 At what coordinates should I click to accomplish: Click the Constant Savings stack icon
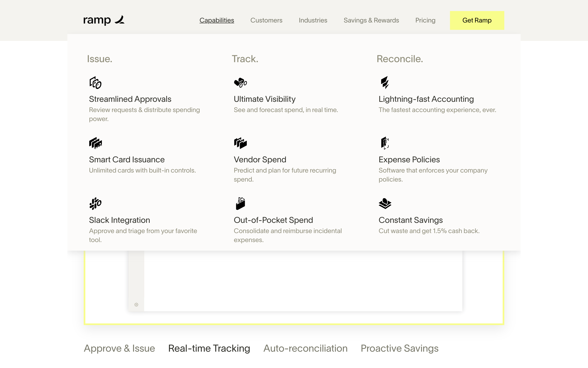tap(385, 203)
